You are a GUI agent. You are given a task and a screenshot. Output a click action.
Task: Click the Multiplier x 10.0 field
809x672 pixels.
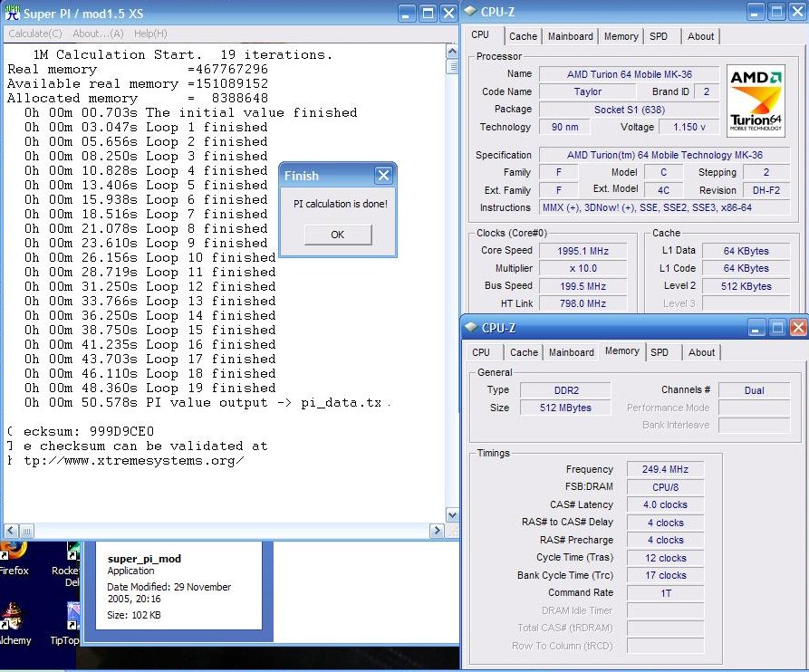click(x=583, y=269)
